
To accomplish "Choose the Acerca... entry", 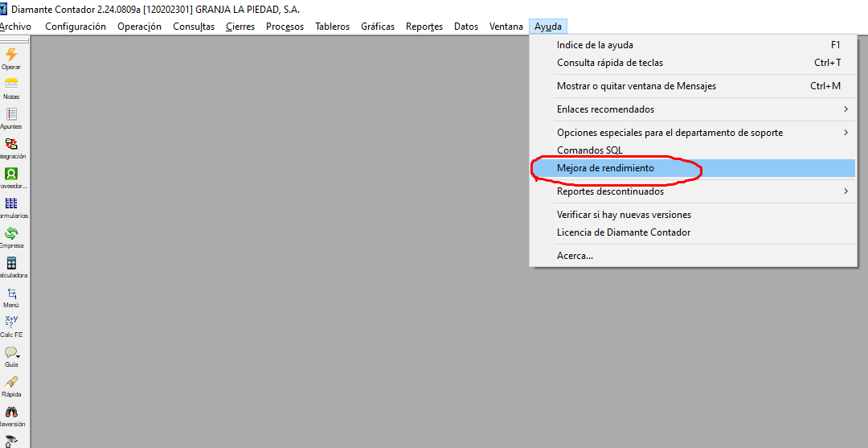I will pos(693,256).
